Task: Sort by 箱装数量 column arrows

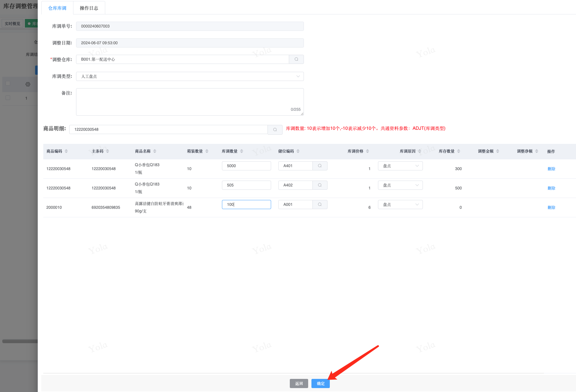Action: pyautogui.click(x=207, y=151)
